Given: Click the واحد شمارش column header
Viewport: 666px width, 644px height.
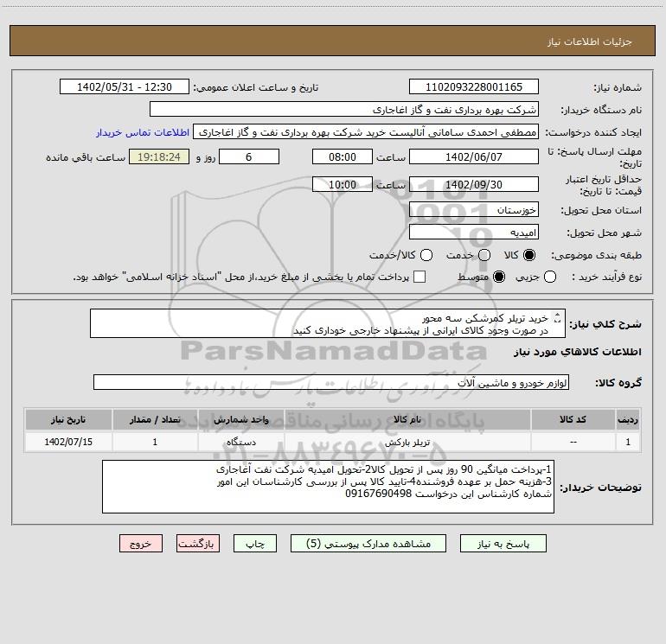Looking at the screenshot, I should (x=240, y=419).
